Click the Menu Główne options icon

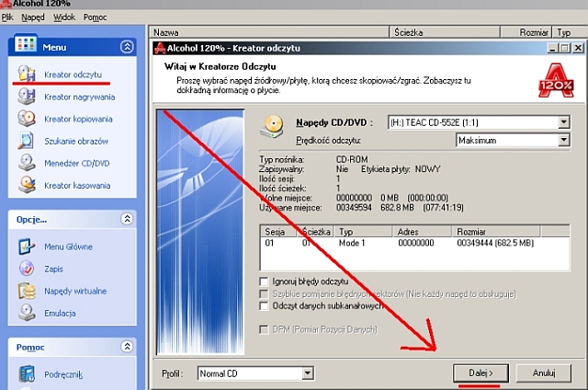point(27,247)
